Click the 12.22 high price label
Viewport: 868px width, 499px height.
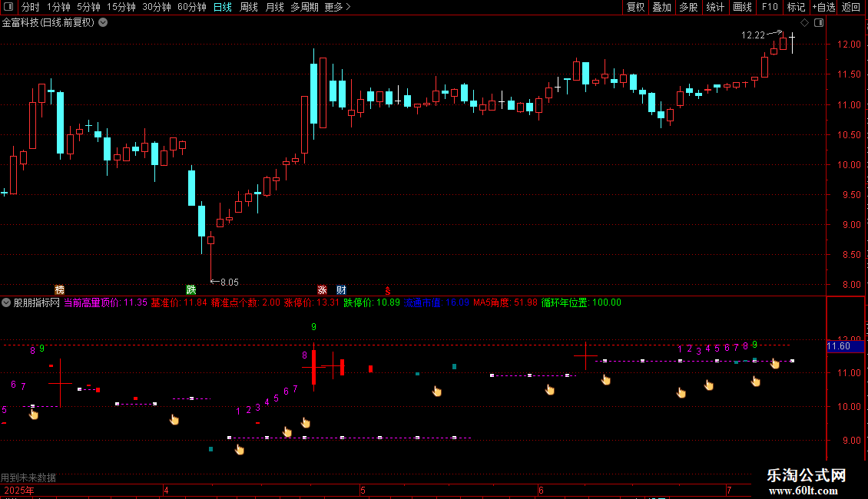(x=753, y=35)
